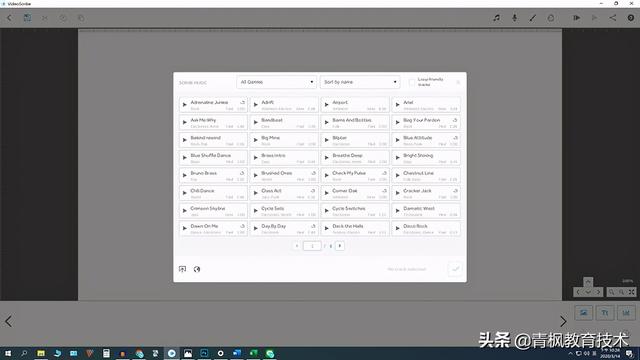The height and width of the screenshot is (360, 640).
Task: Open the notification center in system tray
Action: [630, 353]
